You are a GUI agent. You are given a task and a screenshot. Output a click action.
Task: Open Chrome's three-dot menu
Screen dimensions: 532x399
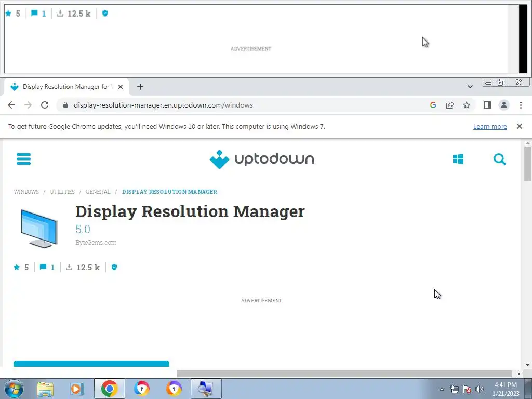[x=521, y=105]
